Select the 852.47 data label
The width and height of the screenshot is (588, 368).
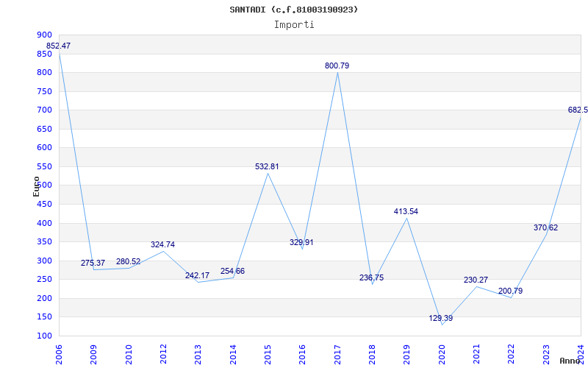coord(58,46)
